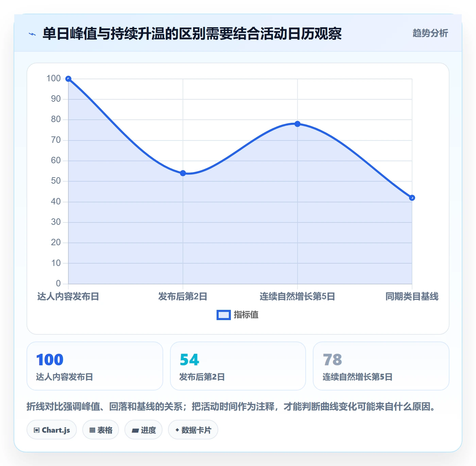This screenshot has width=476, height=466.
Task: Click the 数据卡片 tag chip
Action: tap(193, 430)
